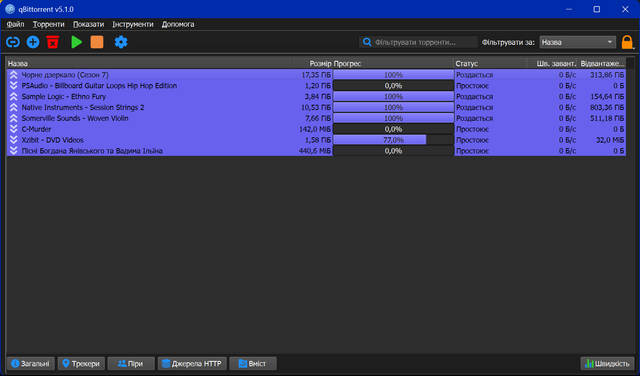Click the orange Stop torrents icon

click(x=97, y=42)
